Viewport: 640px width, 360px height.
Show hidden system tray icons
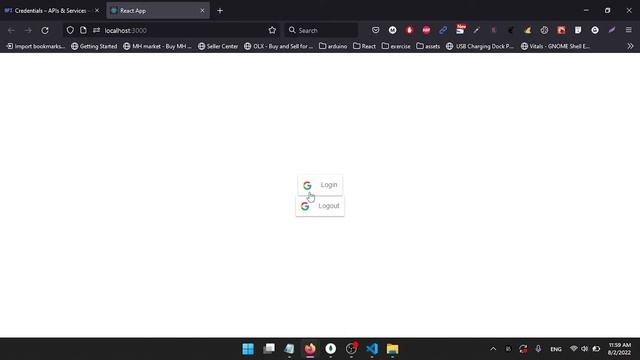pos(493,349)
